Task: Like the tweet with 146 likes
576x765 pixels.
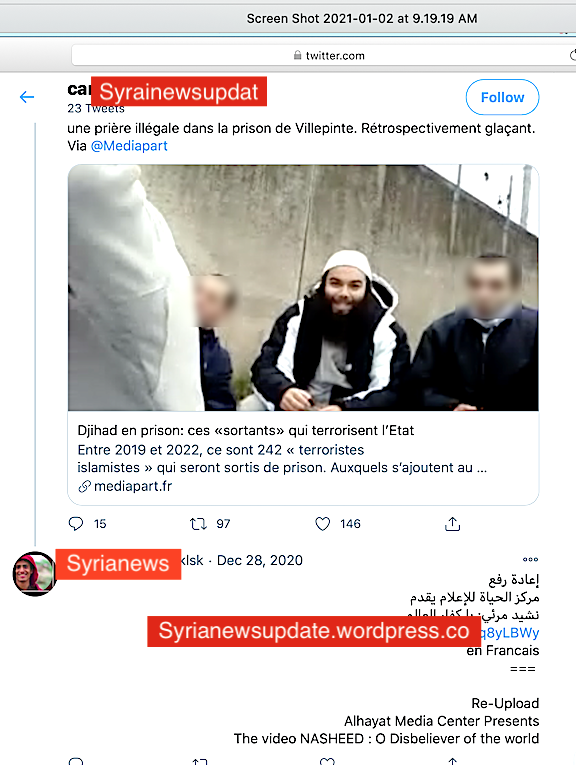Action: (323, 523)
